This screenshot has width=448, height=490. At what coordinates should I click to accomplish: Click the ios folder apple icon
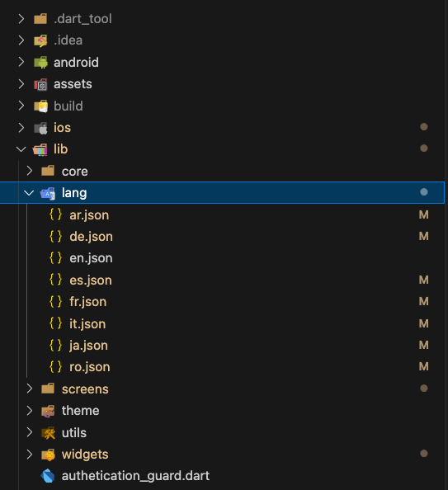[40, 128]
